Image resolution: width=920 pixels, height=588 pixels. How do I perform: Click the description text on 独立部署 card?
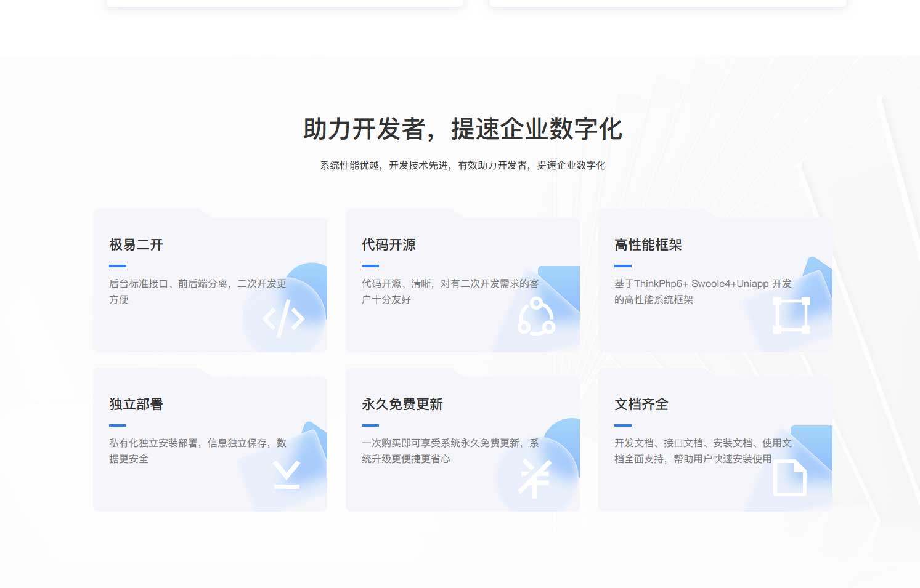[196, 449]
